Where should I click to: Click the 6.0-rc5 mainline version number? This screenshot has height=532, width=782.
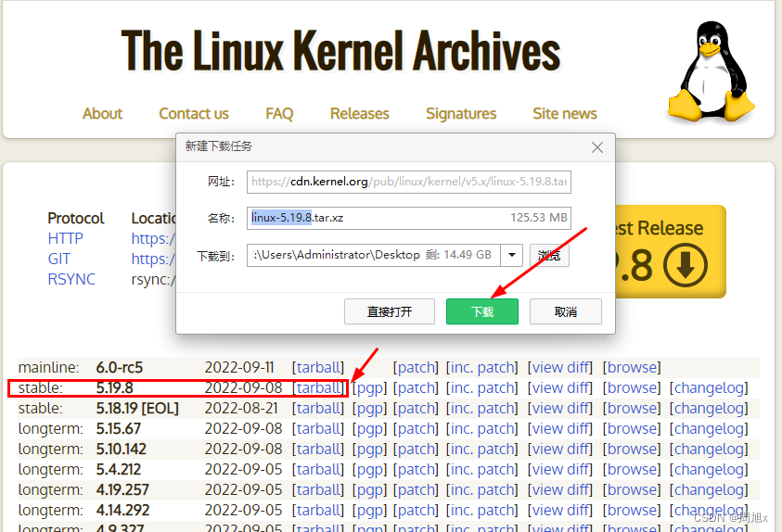pyautogui.click(x=119, y=368)
